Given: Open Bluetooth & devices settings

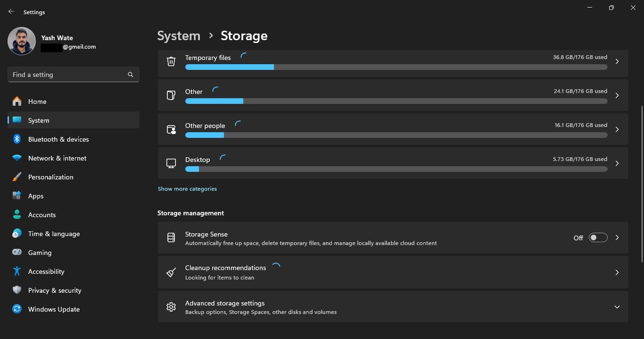Looking at the screenshot, I should (74, 139).
